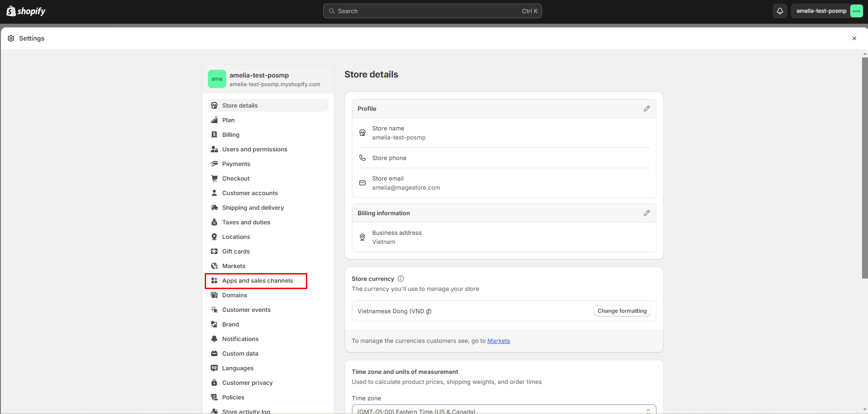Click the Shipping and delivery truck icon

[214, 207]
